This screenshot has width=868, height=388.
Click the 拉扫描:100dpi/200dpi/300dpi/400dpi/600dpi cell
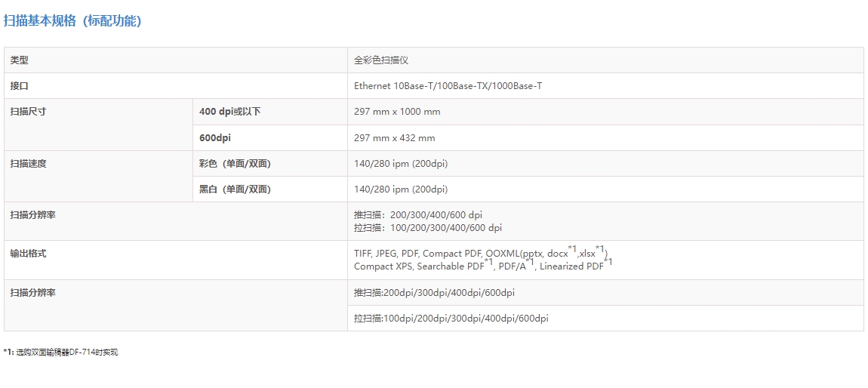point(451,319)
